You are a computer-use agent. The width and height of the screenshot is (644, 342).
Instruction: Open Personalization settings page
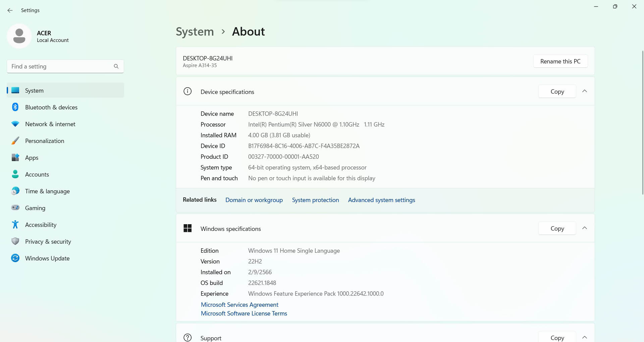point(65,141)
